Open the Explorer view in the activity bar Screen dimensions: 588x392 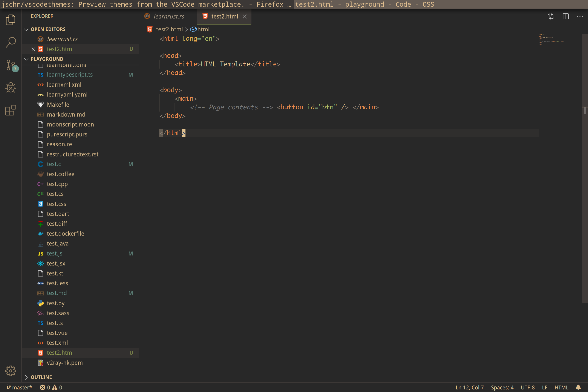tap(11, 20)
